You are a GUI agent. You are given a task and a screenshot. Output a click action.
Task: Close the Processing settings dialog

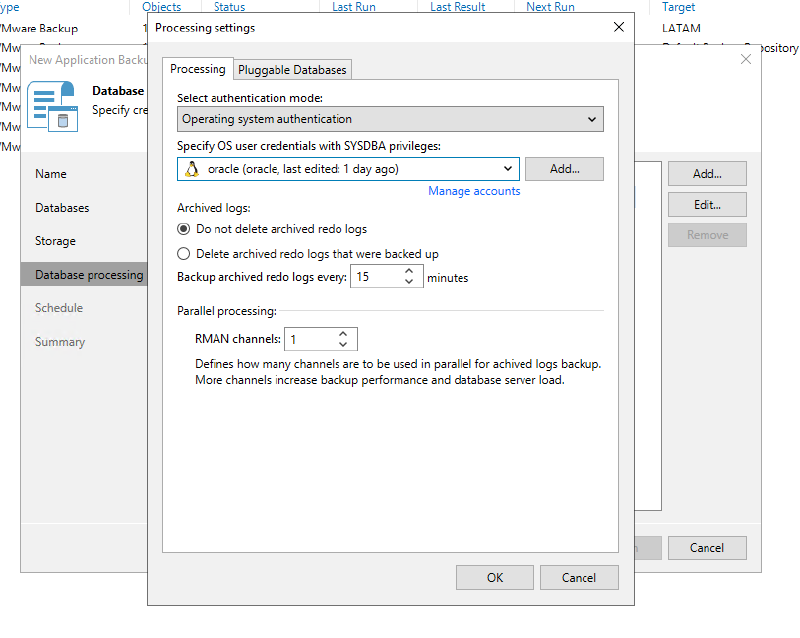[x=619, y=27]
